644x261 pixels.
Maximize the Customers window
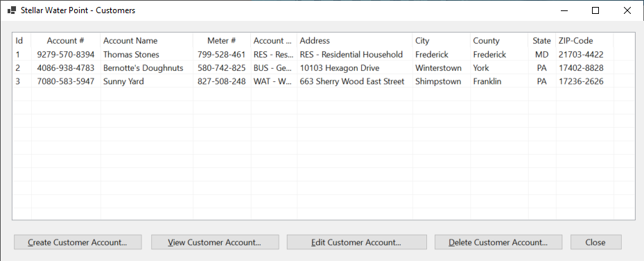tap(595, 10)
